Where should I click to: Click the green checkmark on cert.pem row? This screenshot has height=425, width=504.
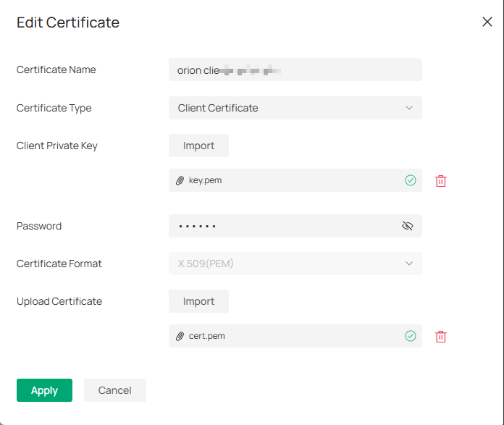[411, 336]
